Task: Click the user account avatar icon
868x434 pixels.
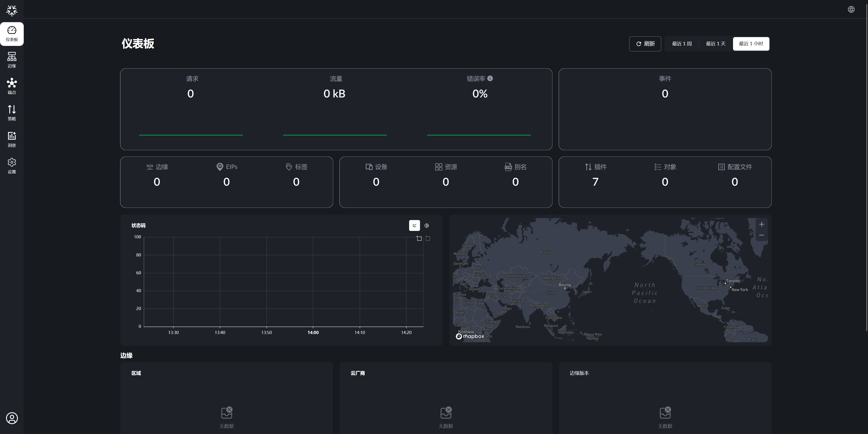Action: (12, 418)
